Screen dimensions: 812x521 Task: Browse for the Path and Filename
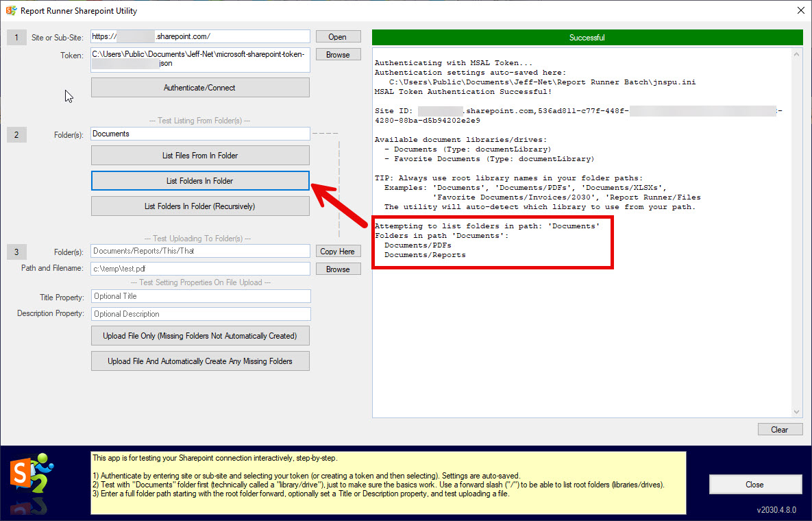(337, 269)
